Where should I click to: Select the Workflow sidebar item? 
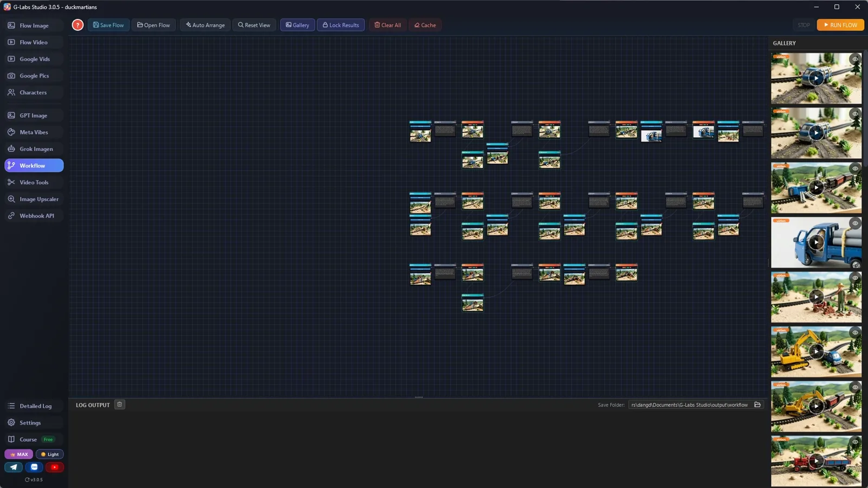(34, 165)
